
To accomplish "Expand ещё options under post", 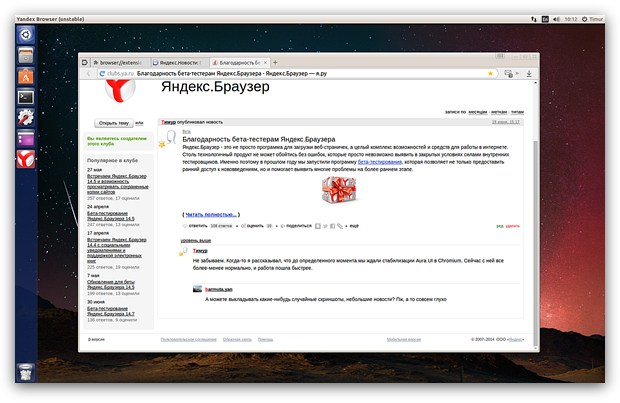I will click(354, 226).
